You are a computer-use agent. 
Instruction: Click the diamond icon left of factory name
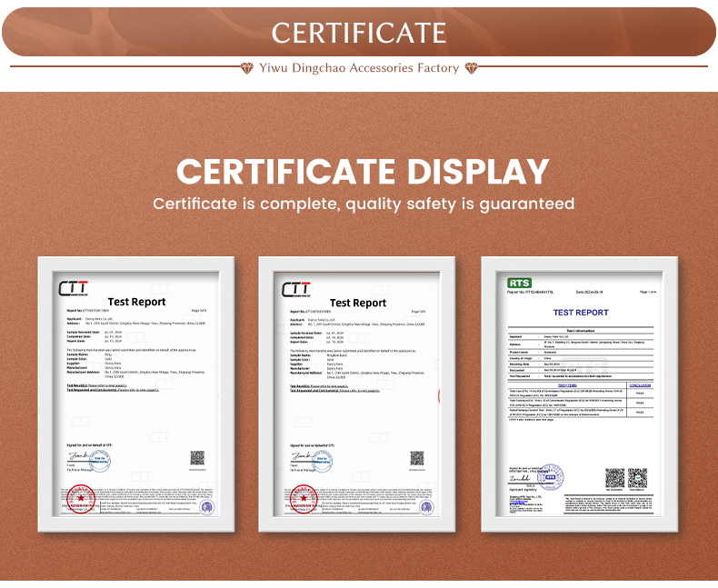(x=247, y=69)
